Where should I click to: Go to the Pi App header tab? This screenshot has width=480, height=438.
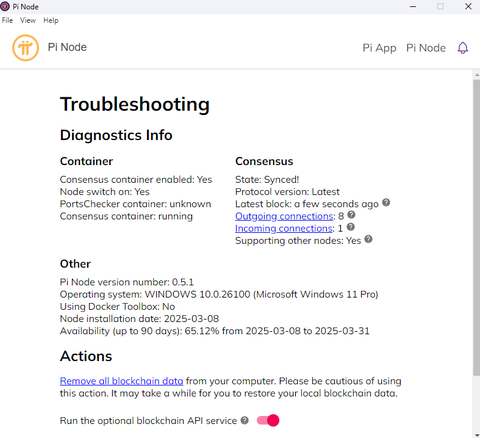pos(379,48)
